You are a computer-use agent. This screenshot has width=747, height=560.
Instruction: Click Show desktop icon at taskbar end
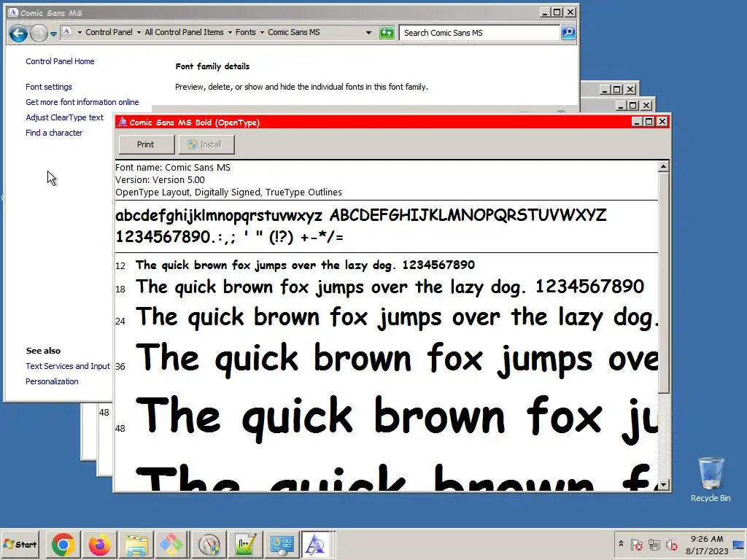(740, 545)
